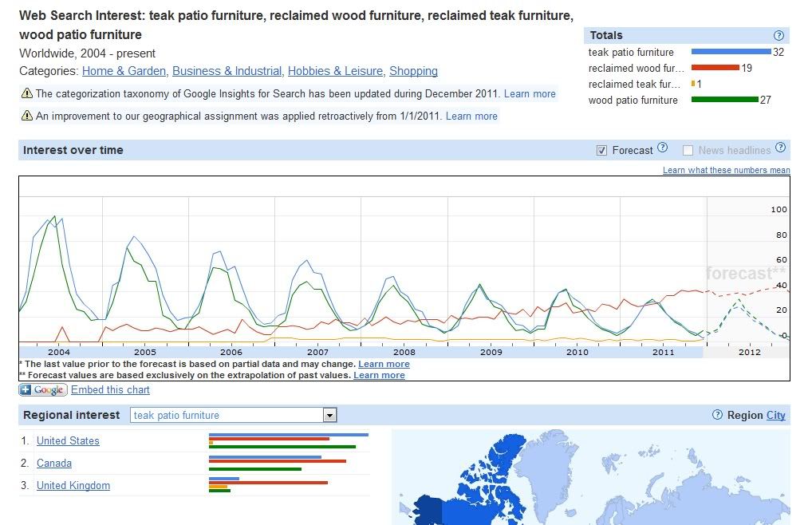The width and height of the screenshot is (812, 525).
Task: Open the Business & Industrial category
Action: [x=227, y=71]
